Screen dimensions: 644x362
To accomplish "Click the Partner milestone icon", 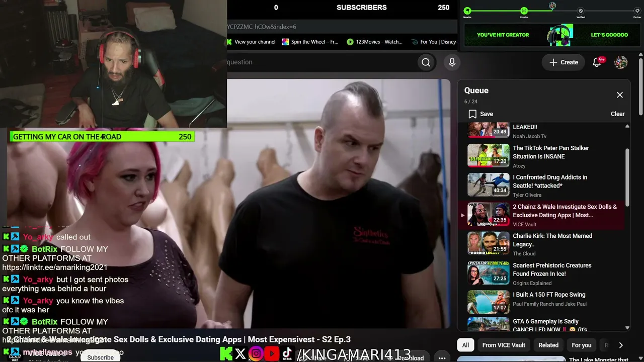I will (637, 11).
